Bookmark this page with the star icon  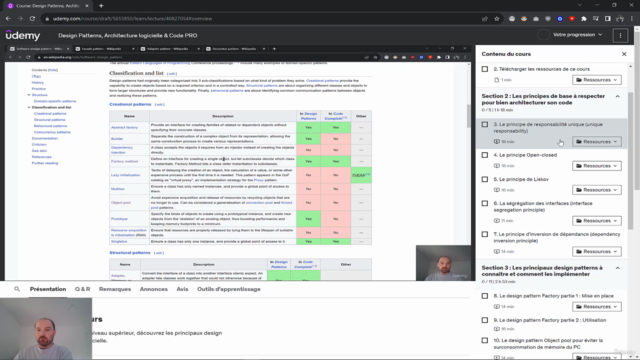[497, 19]
